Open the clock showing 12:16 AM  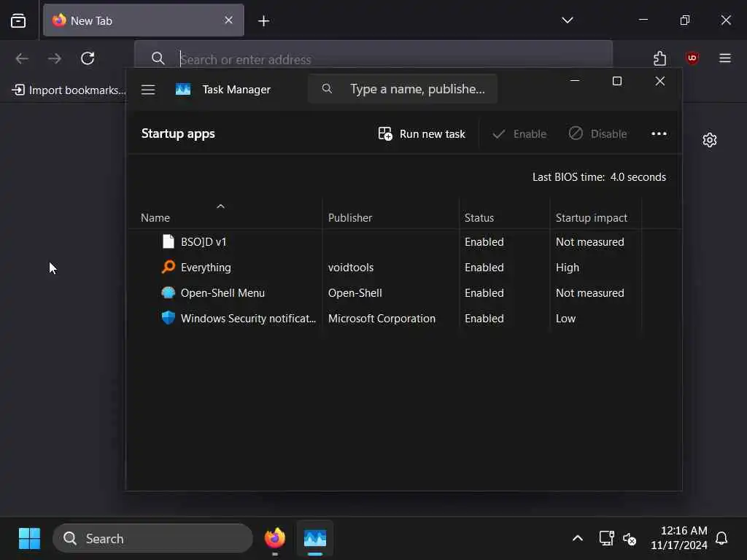coord(679,538)
